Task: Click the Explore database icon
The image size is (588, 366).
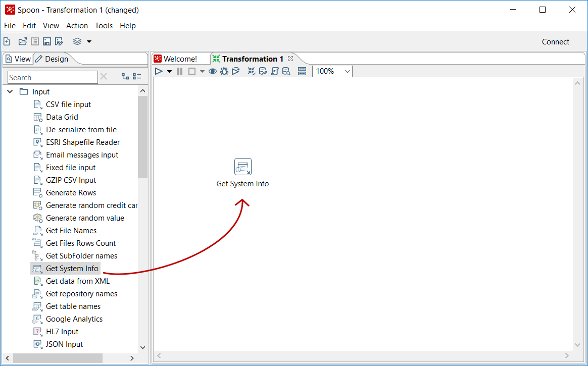Action: [286, 71]
